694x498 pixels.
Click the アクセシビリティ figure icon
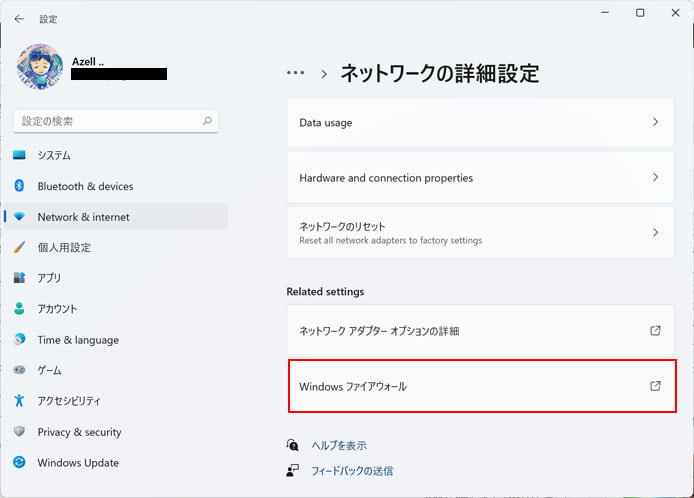point(19,400)
